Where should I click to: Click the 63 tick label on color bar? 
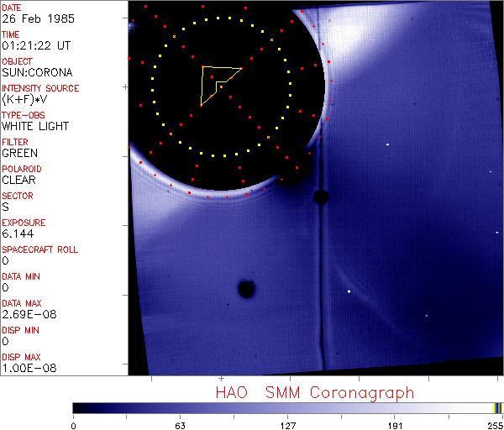pos(180,426)
